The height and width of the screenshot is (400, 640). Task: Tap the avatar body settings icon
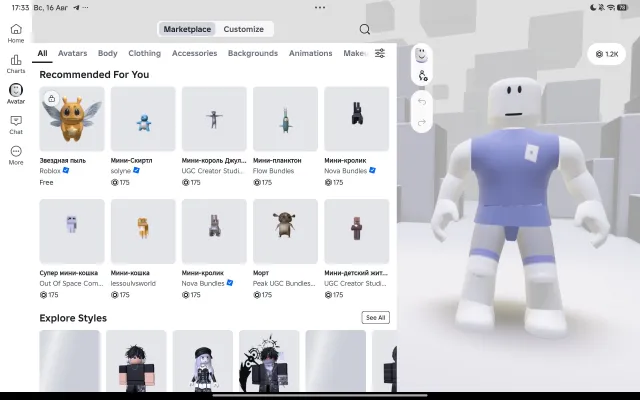(422, 76)
